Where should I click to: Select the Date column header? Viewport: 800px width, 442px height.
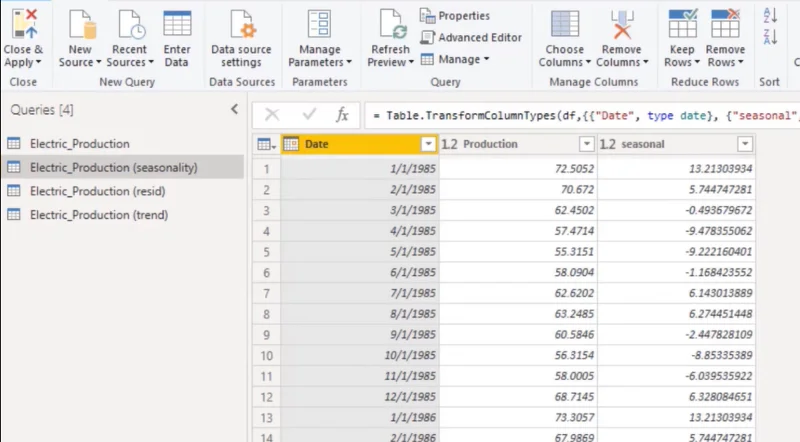tap(360, 144)
